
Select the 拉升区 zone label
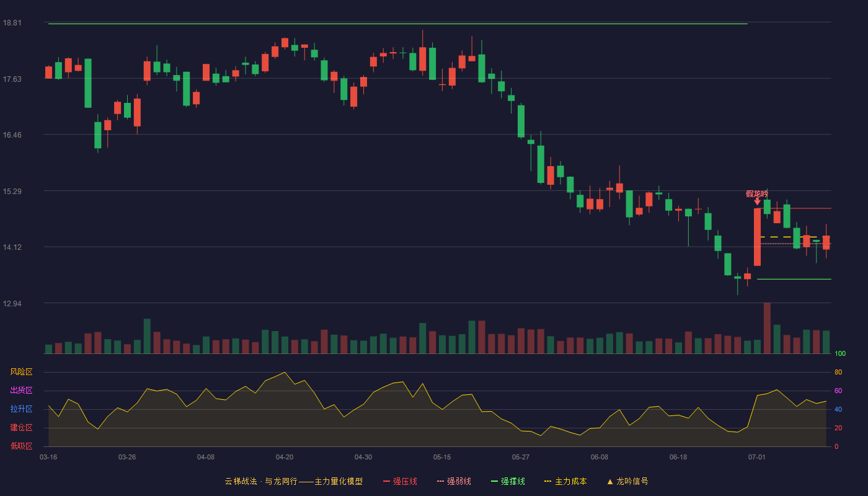21,409
